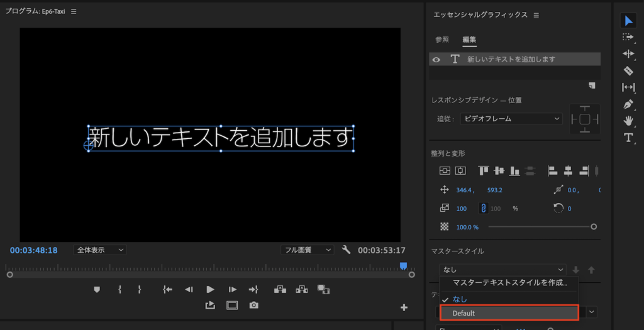644x330 pixels.
Task: Open the monitor settings wrench
Action: coord(347,250)
